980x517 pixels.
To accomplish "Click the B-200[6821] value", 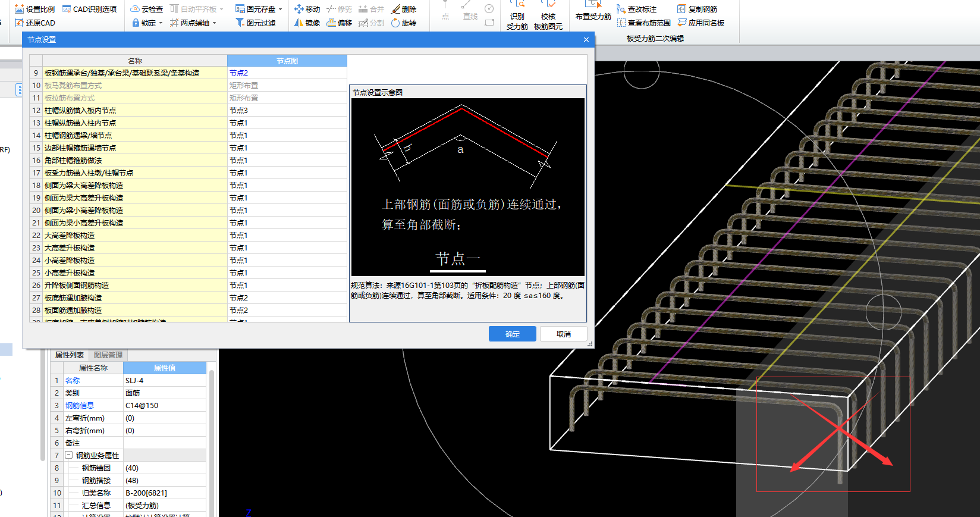I will 165,493.
